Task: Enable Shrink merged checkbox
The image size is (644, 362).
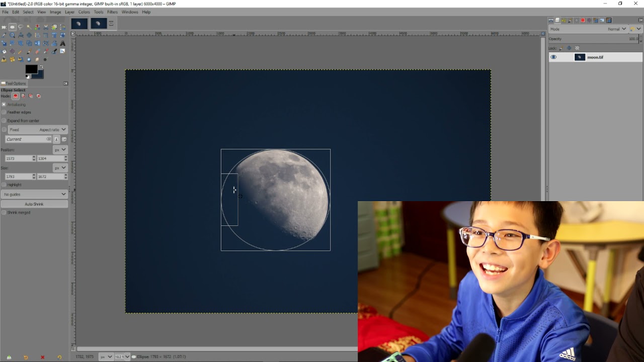Action: [x=4, y=212]
